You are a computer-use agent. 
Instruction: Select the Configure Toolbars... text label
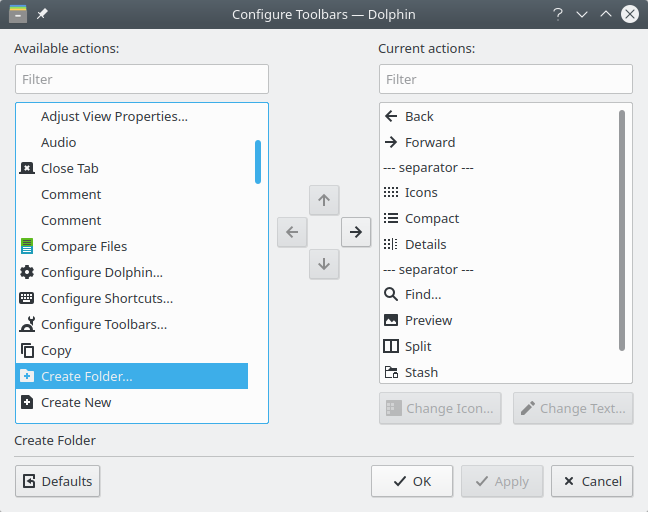click(104, 324)
